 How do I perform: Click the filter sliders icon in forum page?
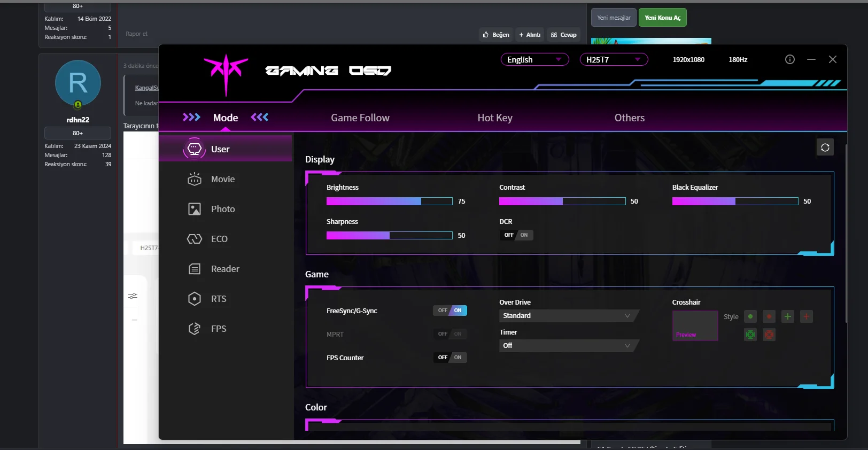coord(133,296)
